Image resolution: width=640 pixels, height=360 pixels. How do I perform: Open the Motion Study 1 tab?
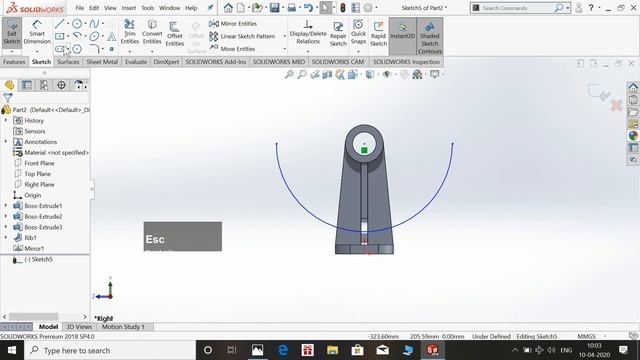coord(123,327)
